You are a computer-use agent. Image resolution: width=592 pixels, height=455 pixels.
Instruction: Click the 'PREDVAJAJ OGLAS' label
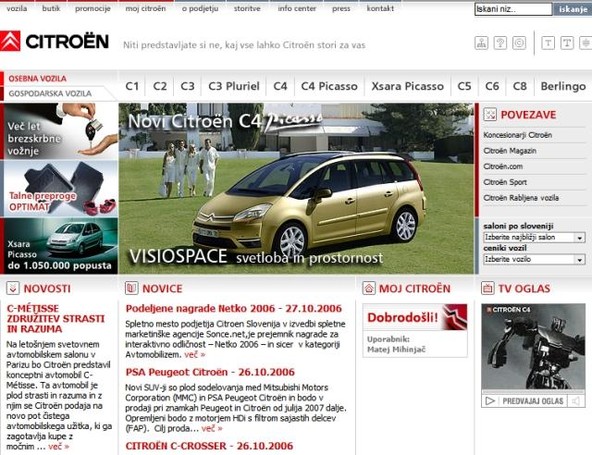pos(533,401)
